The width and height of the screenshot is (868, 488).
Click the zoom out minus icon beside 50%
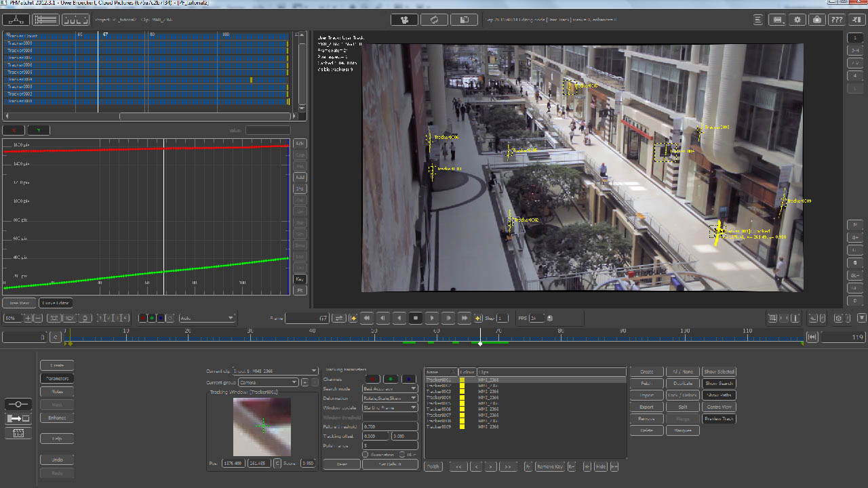click(38, 318)
